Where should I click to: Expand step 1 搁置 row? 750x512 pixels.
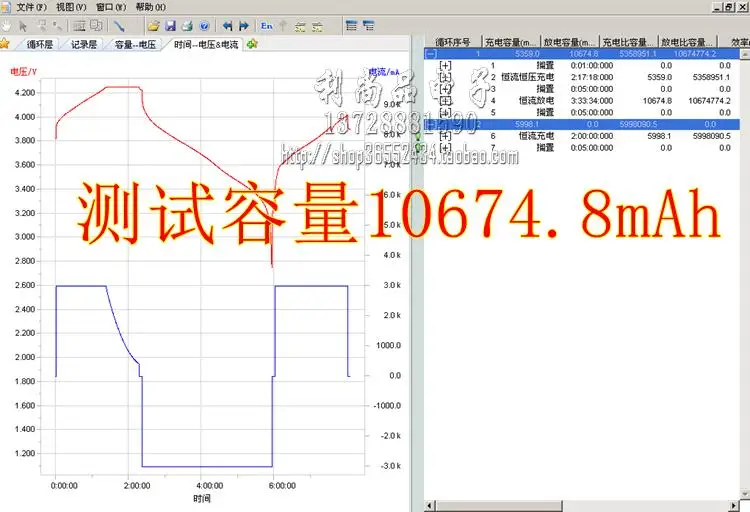coord(445,66)
